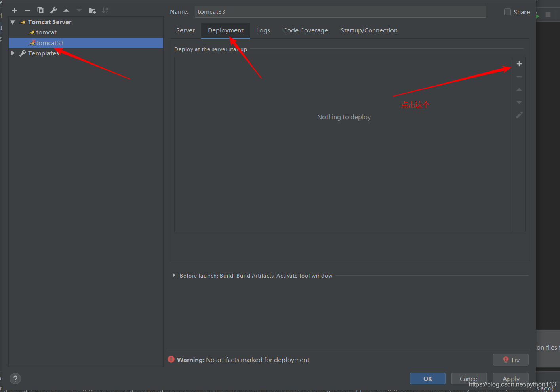This screenshot has height=392, width=560.
Task: Move deployment item up arrow
Action: coord(519,90)
